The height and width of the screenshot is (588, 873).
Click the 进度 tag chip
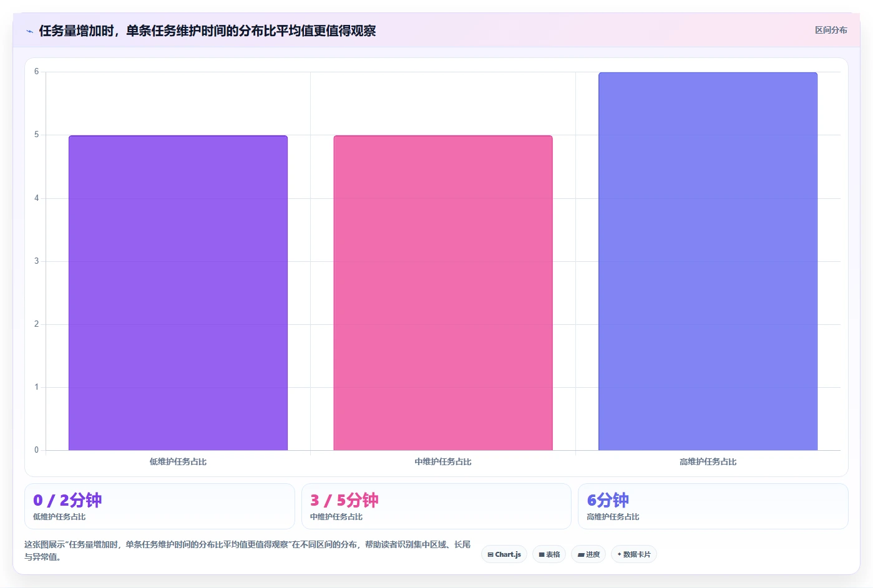tap(588, 554)
